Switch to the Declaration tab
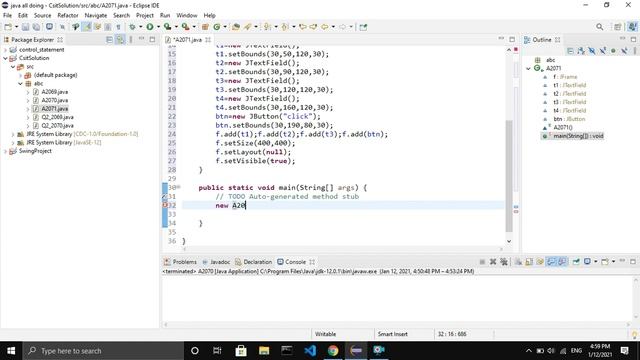 [253, 262]
